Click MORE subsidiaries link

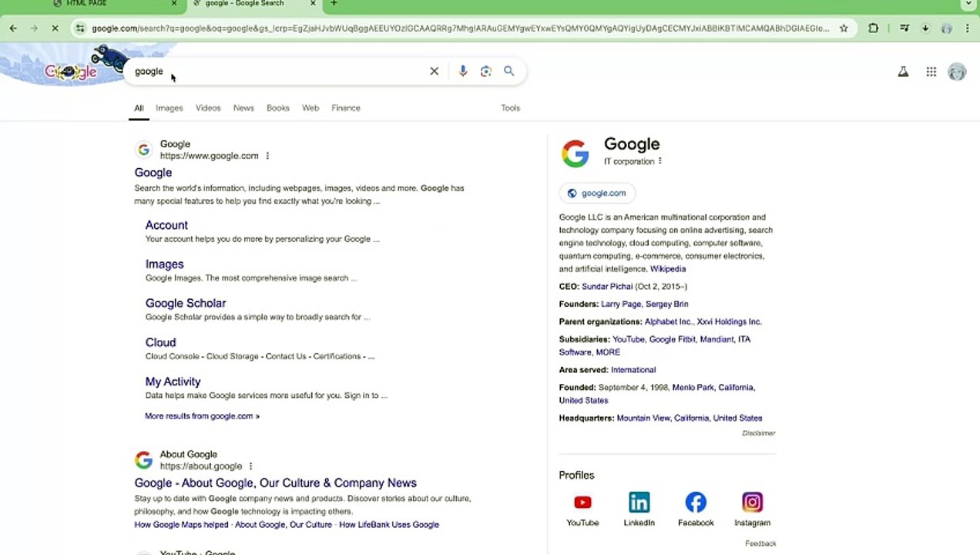tap(608, 352)
